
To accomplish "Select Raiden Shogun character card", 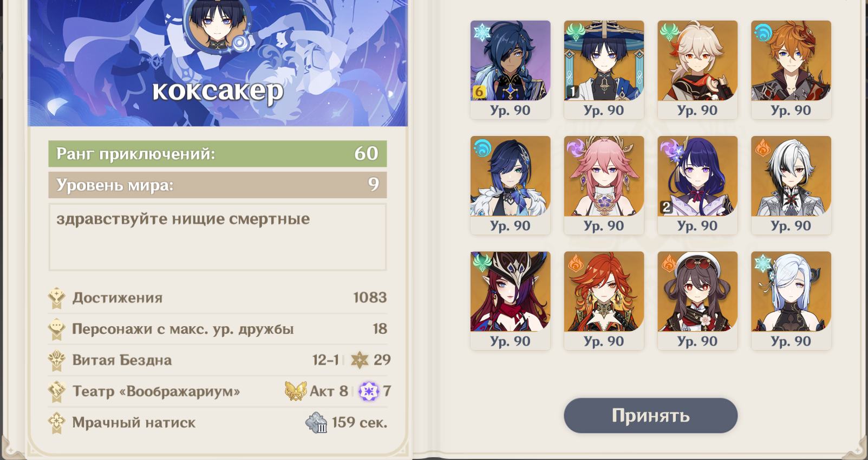I will click(x=697, y=185).
